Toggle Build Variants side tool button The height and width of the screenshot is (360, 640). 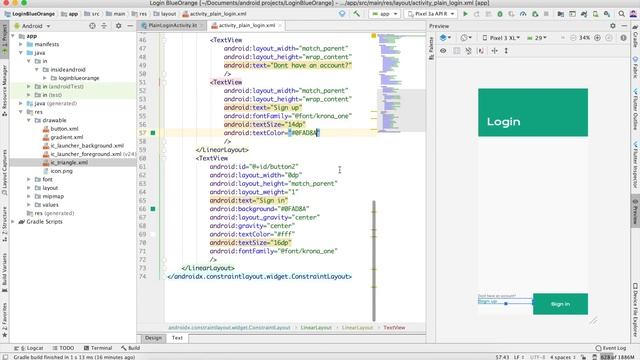4,273
